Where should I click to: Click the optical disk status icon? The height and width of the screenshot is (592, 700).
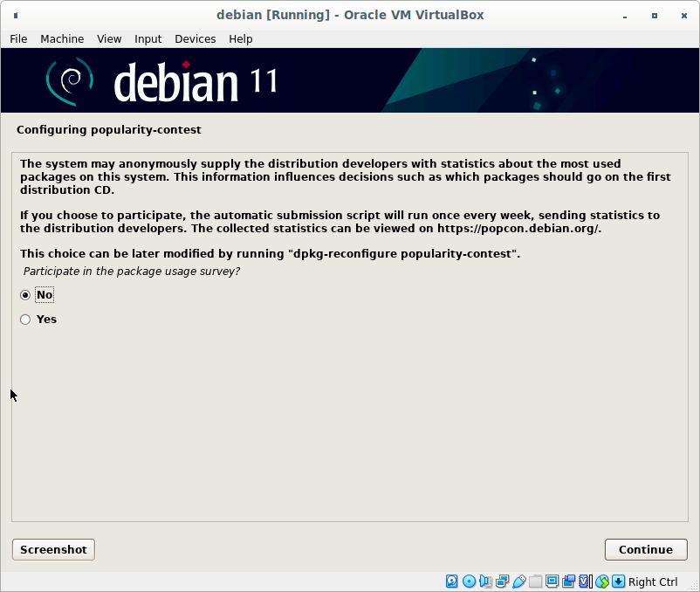tap(469, 582)
